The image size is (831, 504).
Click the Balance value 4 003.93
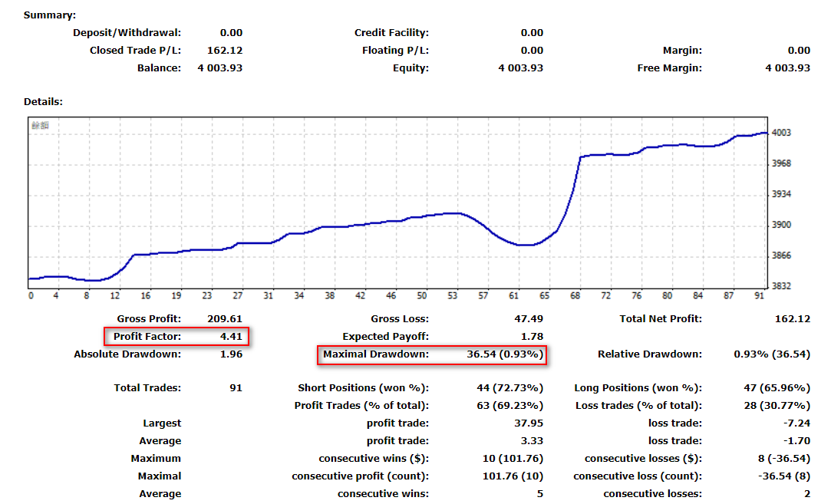tap(220, 68)
